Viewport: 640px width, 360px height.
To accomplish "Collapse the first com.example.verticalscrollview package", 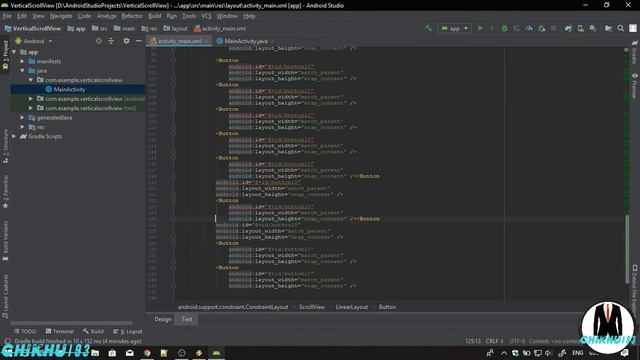I will pyautogui.click(x=31, y=80).
